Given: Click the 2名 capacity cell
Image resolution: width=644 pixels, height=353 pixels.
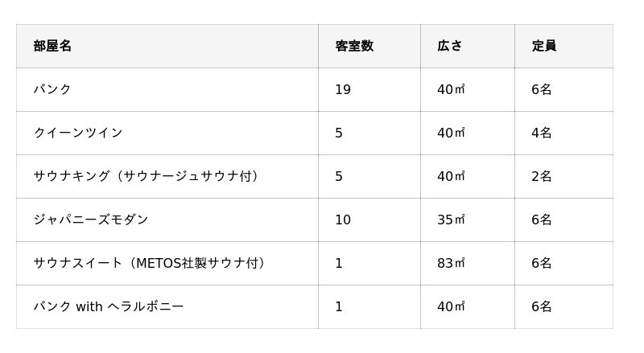Looking at the screenshot, I should pos(541,177).
